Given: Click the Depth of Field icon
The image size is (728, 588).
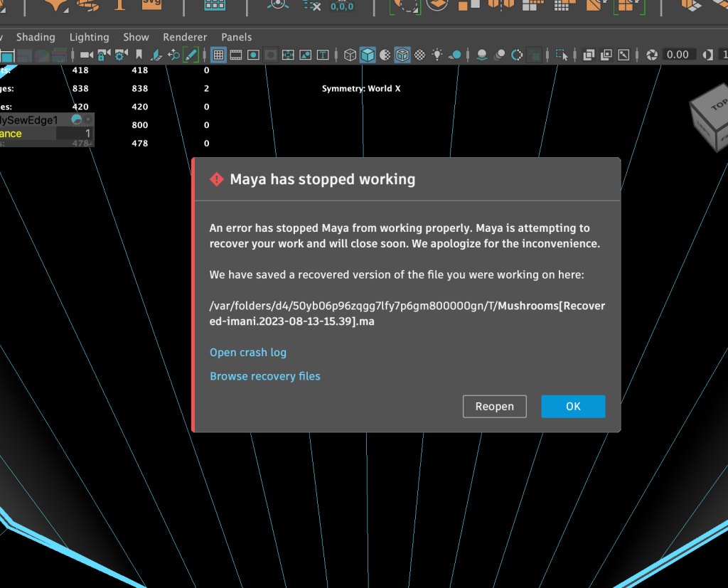Looking at the screenshot, I should pos(535,55).
